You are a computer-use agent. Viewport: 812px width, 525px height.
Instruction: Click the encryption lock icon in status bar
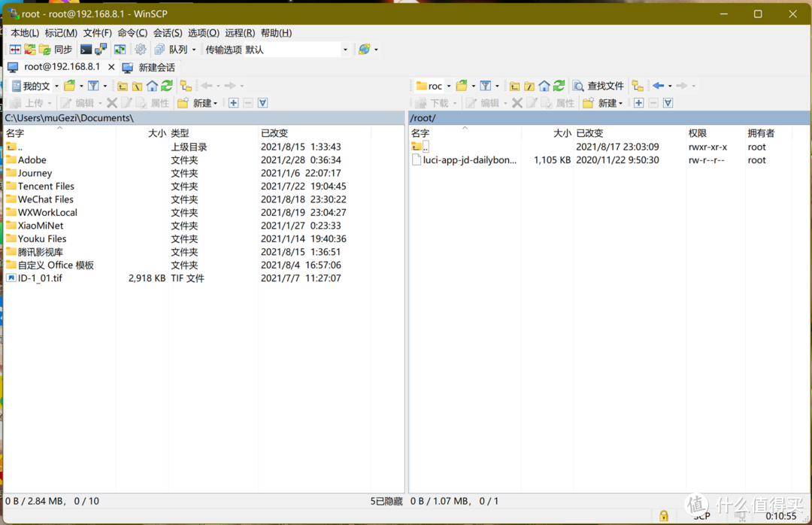pyautogui.click(x=664, y=515)
